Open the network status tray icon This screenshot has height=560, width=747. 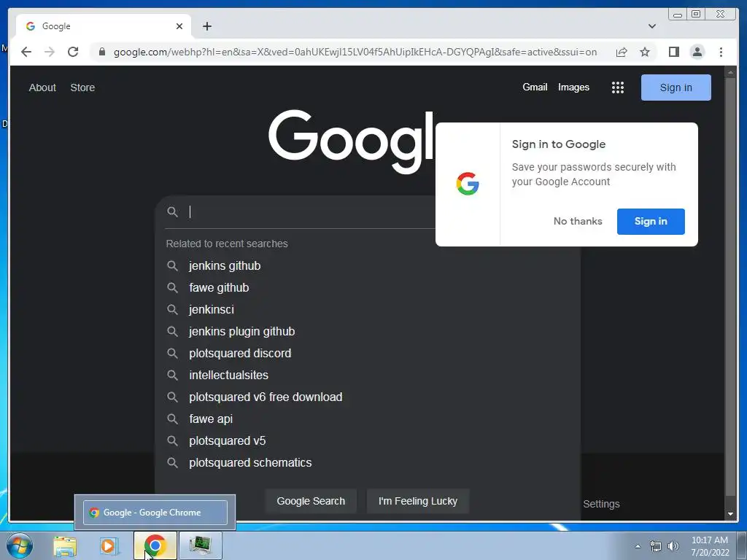(656, 546)
